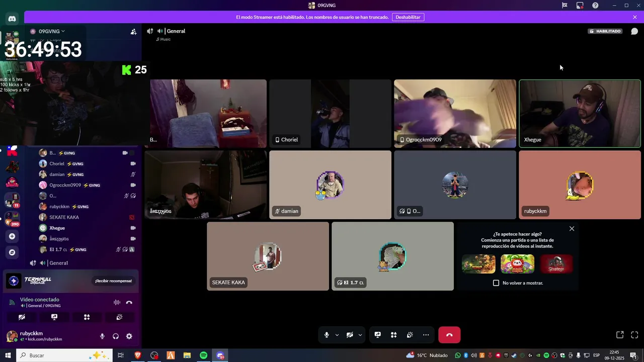Viewport: 644px width, 362px height.
Task: Open user settings gear icon
Action: 129,336
